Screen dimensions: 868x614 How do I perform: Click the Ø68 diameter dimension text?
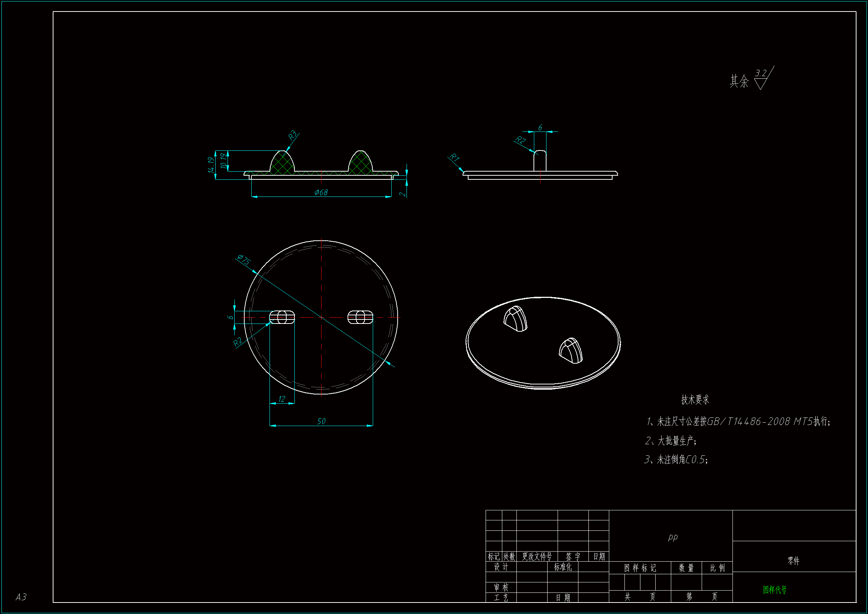coord(321,192)
